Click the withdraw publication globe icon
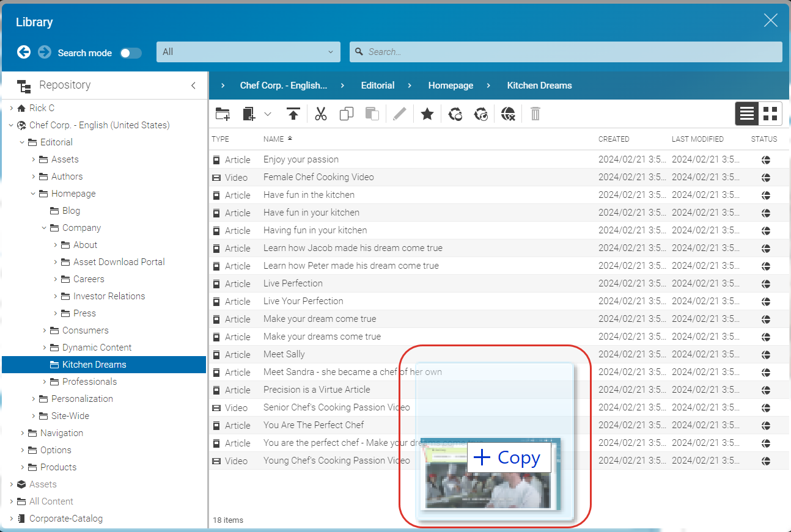 tap(508, 114)
